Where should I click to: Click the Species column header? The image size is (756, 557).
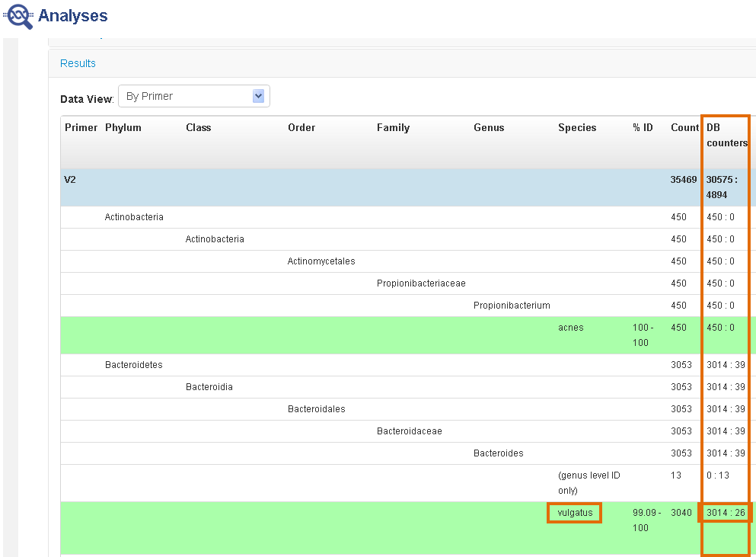576,127
